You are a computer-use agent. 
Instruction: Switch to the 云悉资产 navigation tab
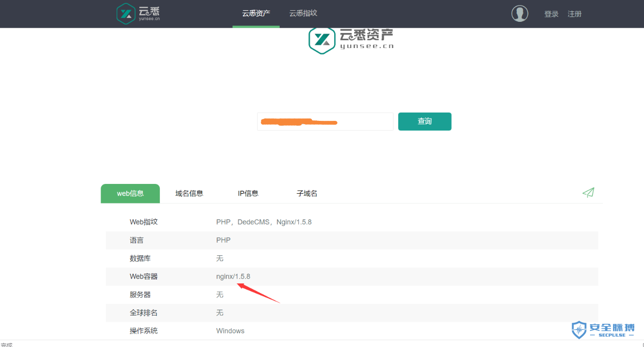tap(256, 14)
